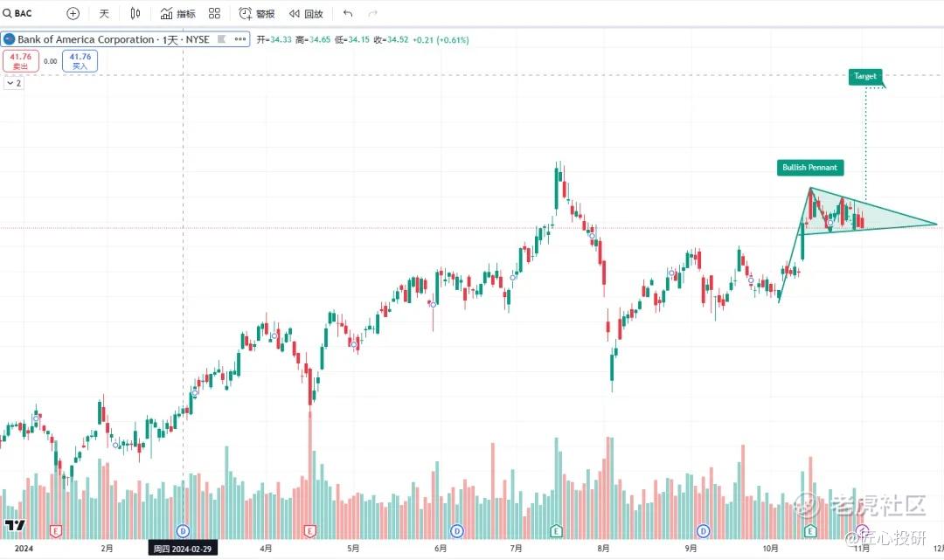The image size is (944, 560).
Task: Click the blue 41.76 buy button
Action: (x=80, y=61)
